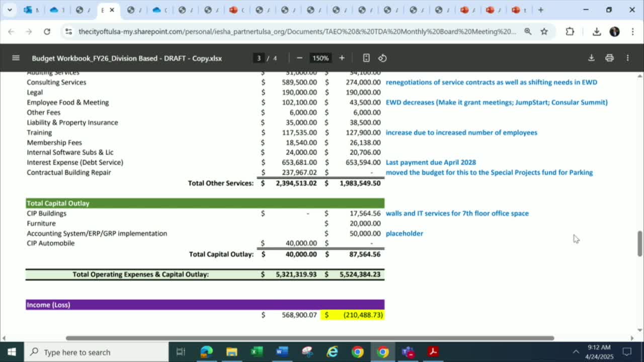Rotate the document counterclockwise
Screen dimensions: 644x362
[x=382, y=58]
